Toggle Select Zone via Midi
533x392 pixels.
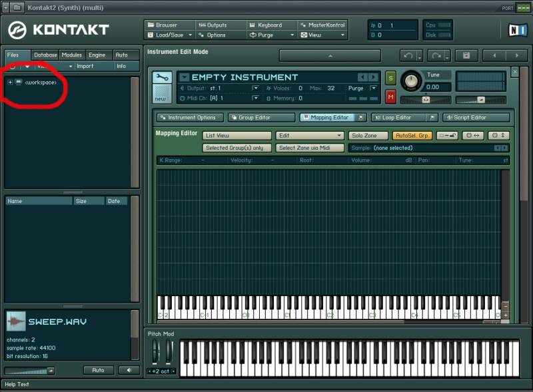click(x=310, y=148)
